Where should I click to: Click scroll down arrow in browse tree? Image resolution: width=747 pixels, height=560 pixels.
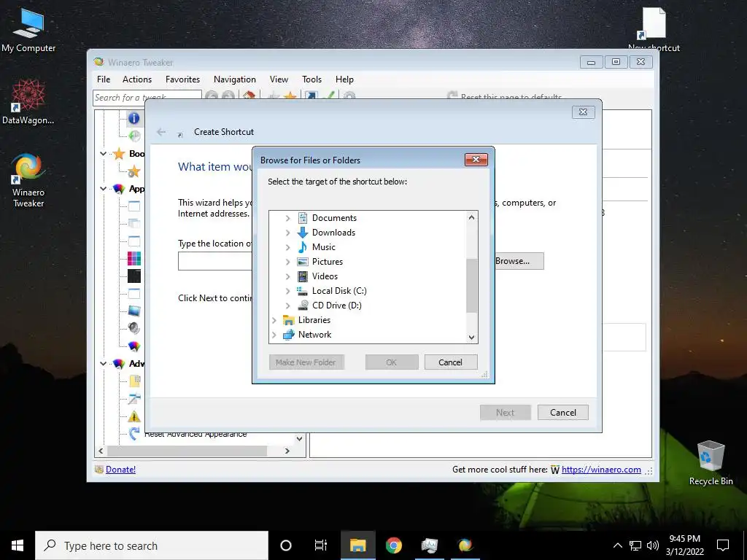point(472,337)
